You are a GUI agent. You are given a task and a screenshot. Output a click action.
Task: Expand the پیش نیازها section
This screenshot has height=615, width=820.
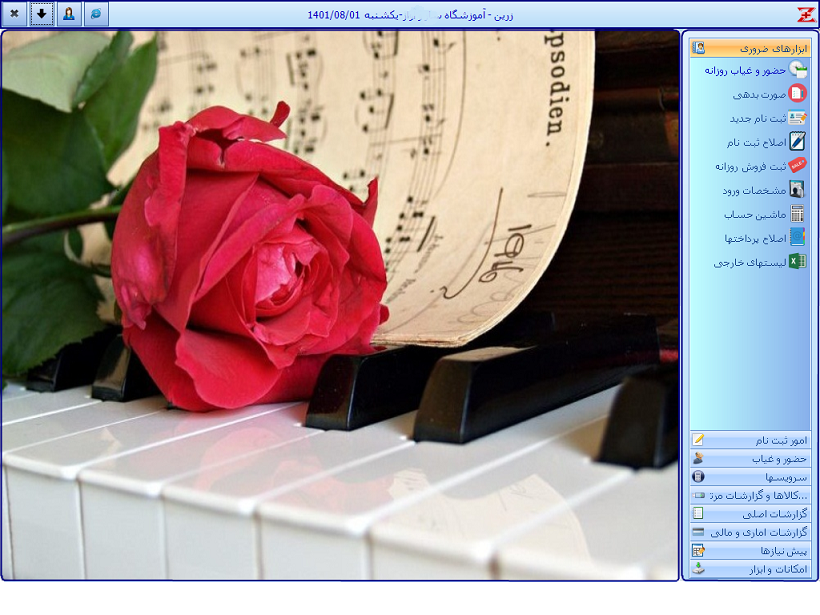coord(750,551)
